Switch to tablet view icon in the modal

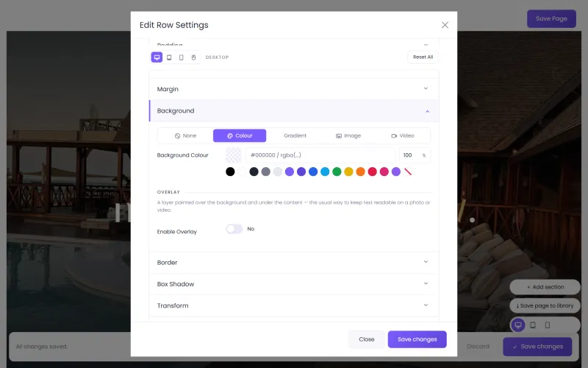click(x=169, y=57)
